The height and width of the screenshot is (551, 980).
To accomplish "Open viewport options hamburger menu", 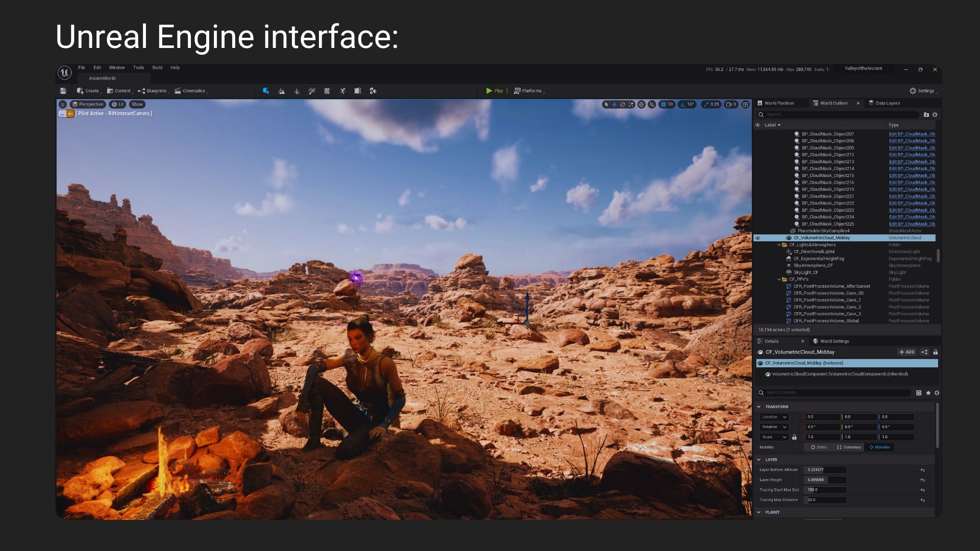I will 62,104.
